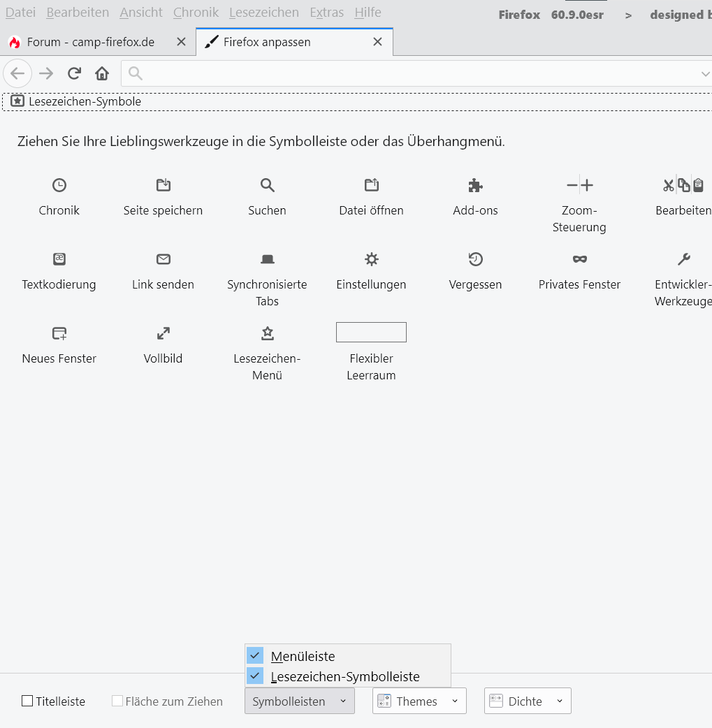Open the Hilfe menu
Screen dimensions: 712x728
(368, 13)
